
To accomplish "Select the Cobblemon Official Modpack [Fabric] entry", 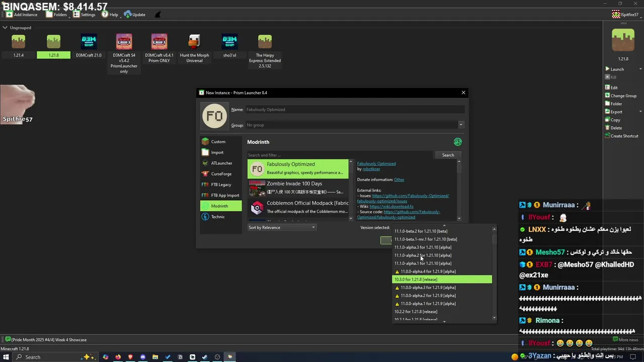I will click(298, 207).
